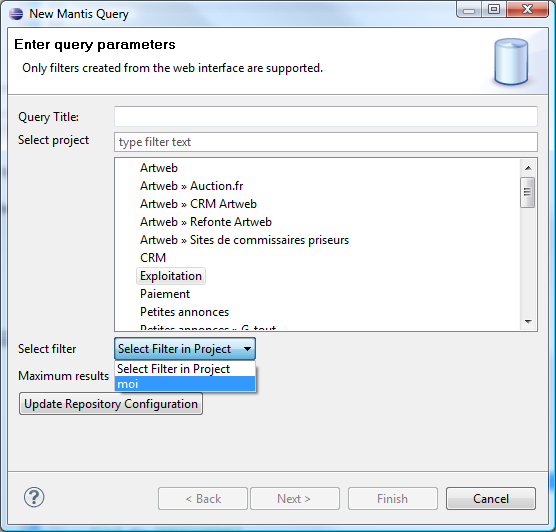Cancel the New Mantis Query dialog
The image size is (556, 532).
tap(491, 499)
